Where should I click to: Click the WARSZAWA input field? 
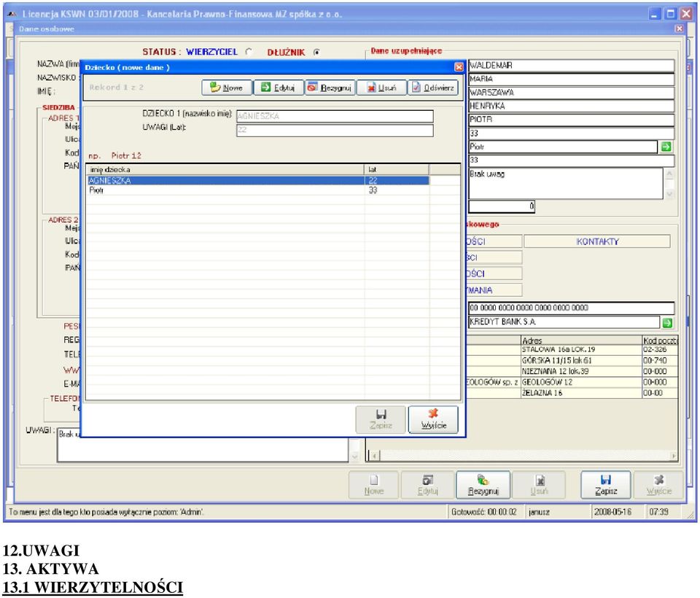572,93
